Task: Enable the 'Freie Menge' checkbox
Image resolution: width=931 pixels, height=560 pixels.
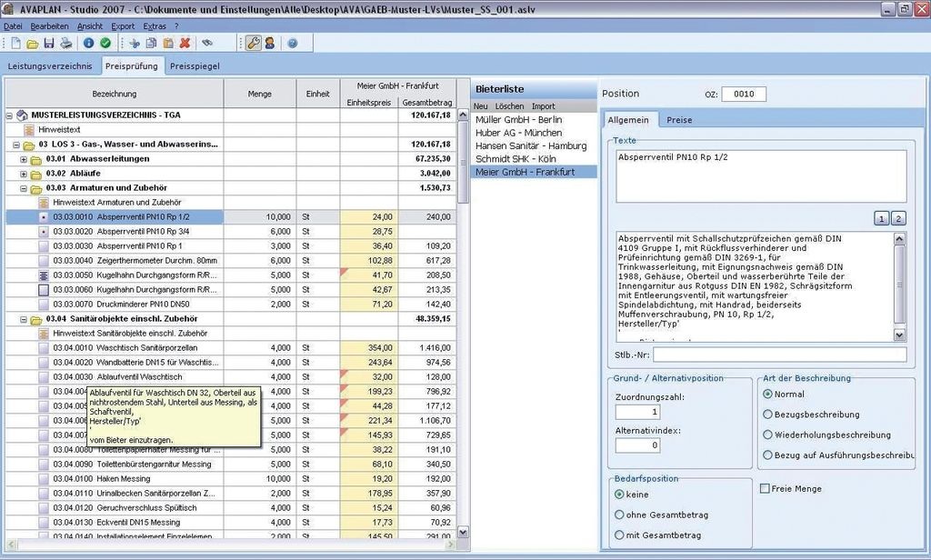Action: click(x=765, y=488)
